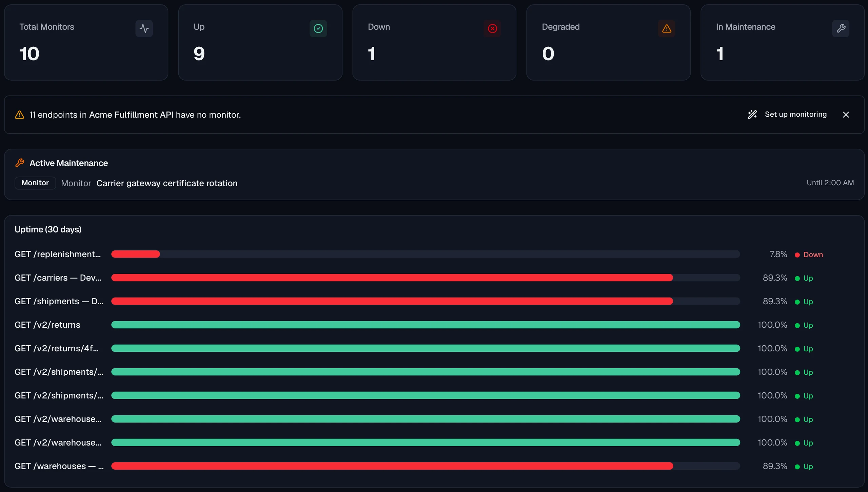Click the Until 2:00 AM maintenance time
This screenshot has width=868, height=492.
[x=830, y=183]
